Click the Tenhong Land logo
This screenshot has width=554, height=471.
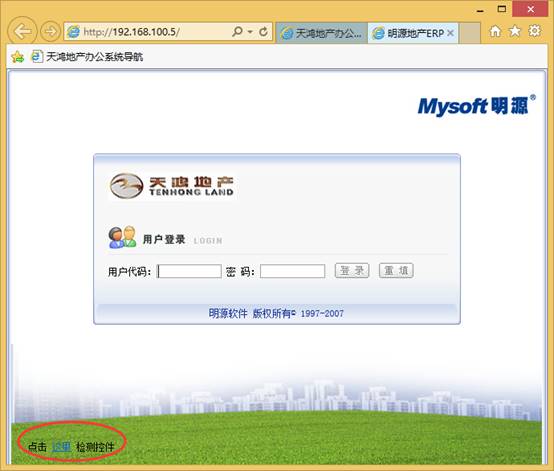pos(172,186)
